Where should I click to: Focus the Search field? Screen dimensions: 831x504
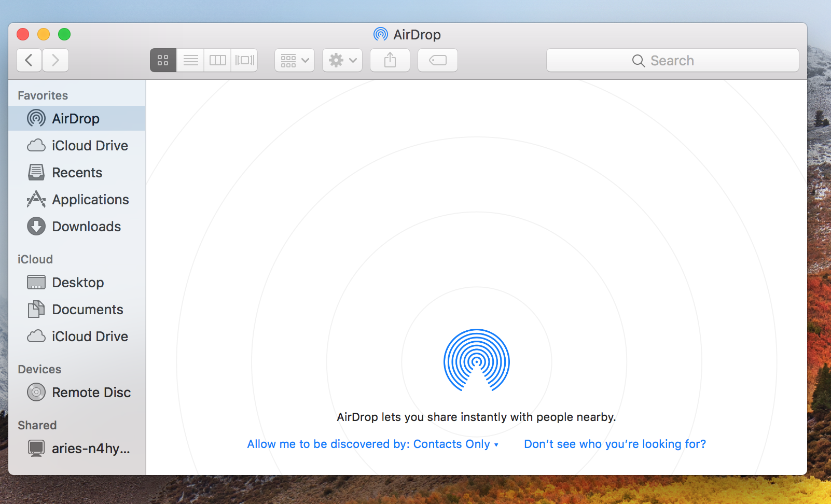(x=672, y=60)
